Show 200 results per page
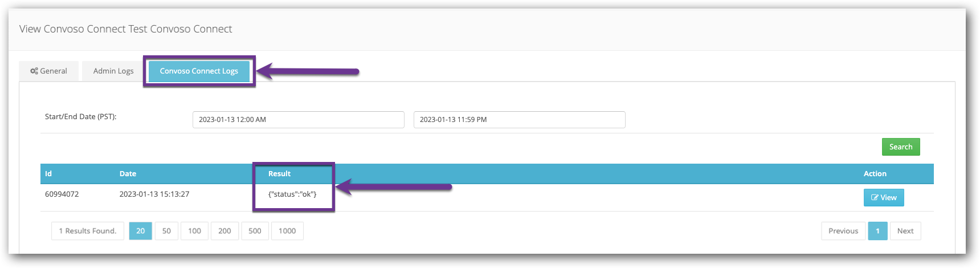 pyautogui.click(x=224, y=231)
